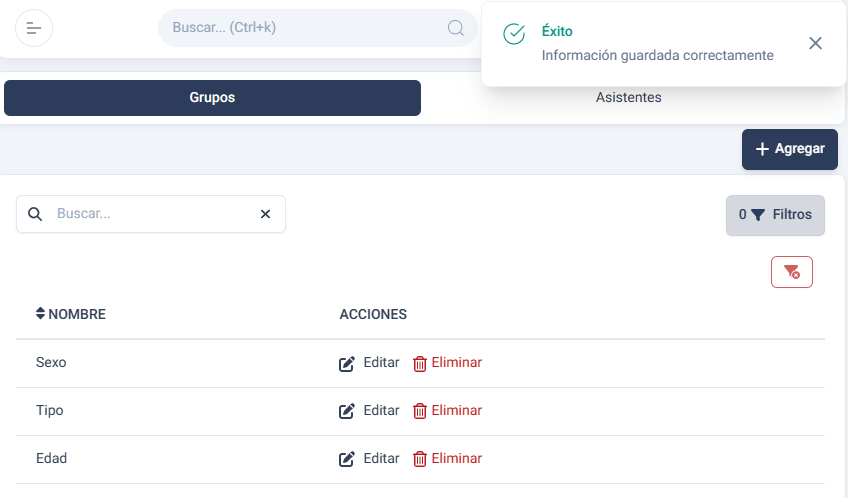Clear the table search with the X icon
Image resolution: width=848 pixels, height=498 pixels.
(265, 214)
